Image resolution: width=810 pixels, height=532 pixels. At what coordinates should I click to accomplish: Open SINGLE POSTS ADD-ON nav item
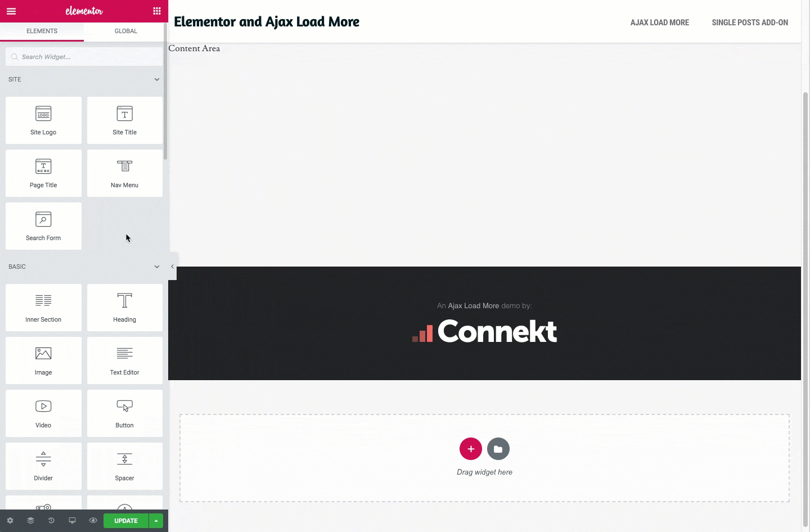pyautogui.click(x=750, y=22)
